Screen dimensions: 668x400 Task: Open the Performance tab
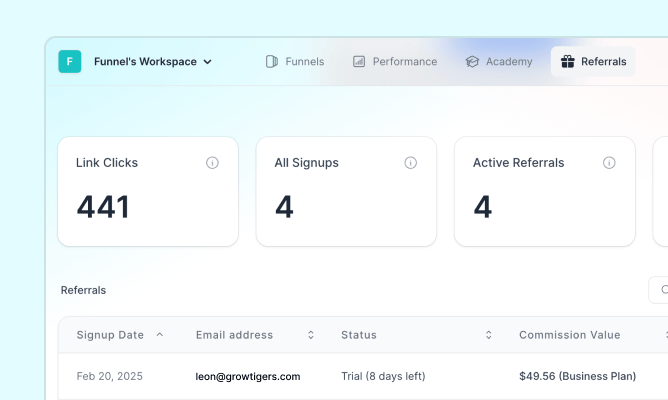coord(395,62)
